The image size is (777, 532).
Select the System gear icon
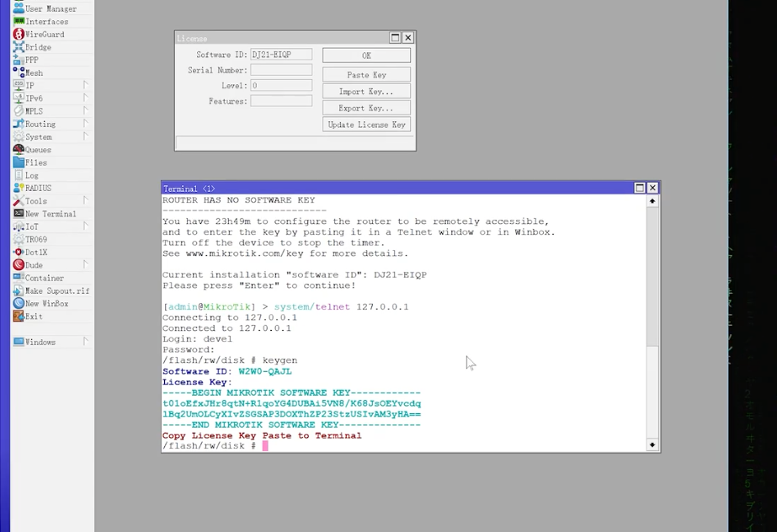(19, 136)
